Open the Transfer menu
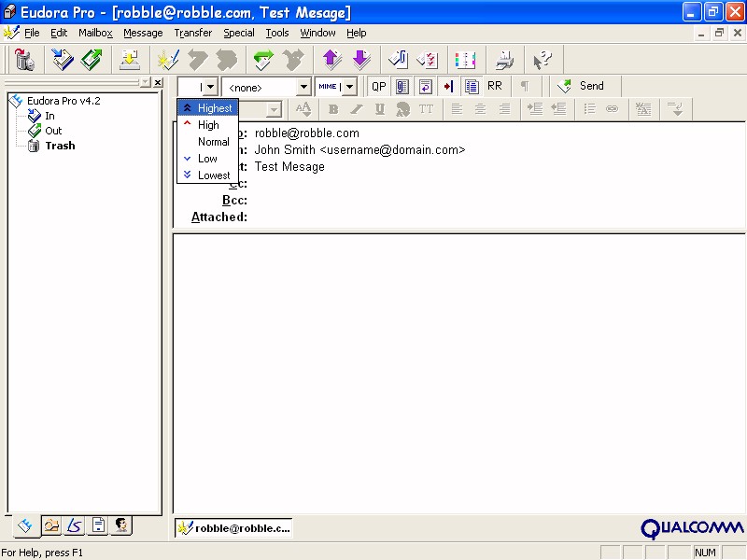Screen dimensions: 747x560 pyautogui.click(x=193, y=33)
